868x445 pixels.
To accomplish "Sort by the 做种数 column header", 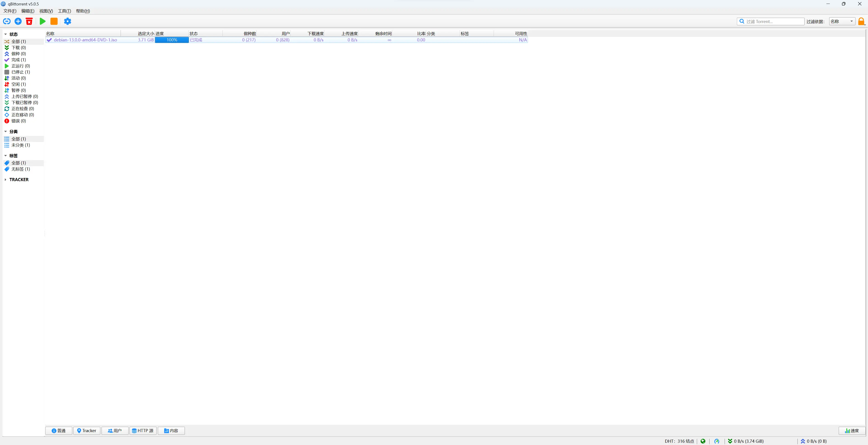I will (x=249, y=33).
